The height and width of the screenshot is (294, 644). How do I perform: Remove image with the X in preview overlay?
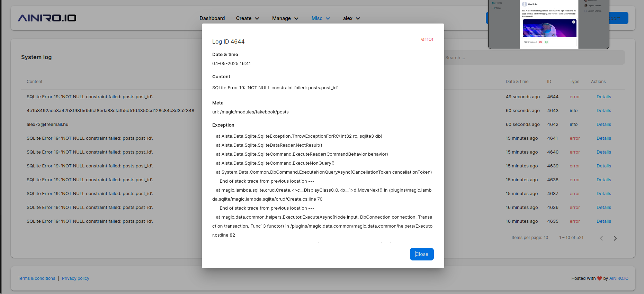[x=574, y=22]
